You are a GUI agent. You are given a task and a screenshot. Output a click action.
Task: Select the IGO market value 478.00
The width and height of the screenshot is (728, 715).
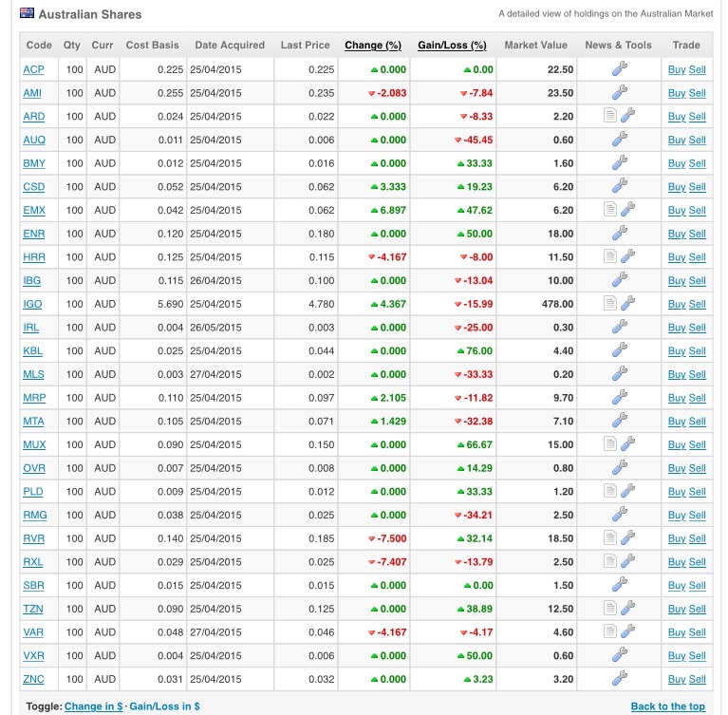coord(557,304)
